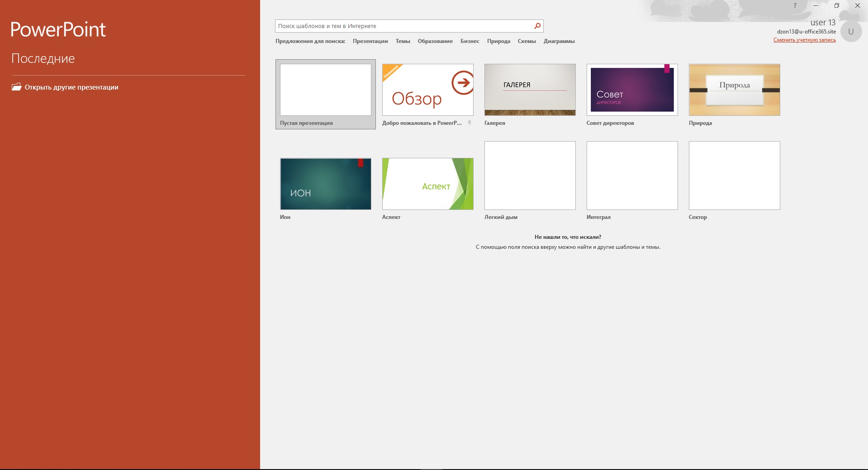This screenshot has height=470, width=868.
Task: Close the PowerPoint window
Action: 857,5
